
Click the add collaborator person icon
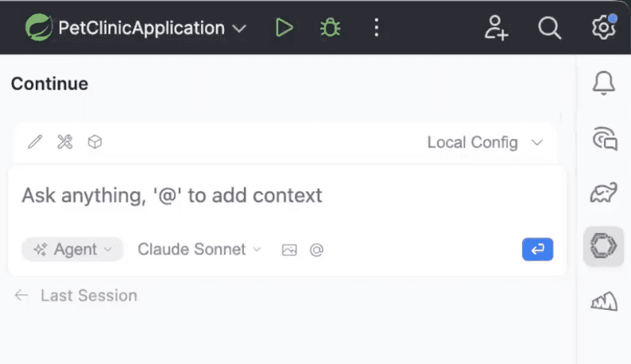pyautogui.click(x=496, y=28)
